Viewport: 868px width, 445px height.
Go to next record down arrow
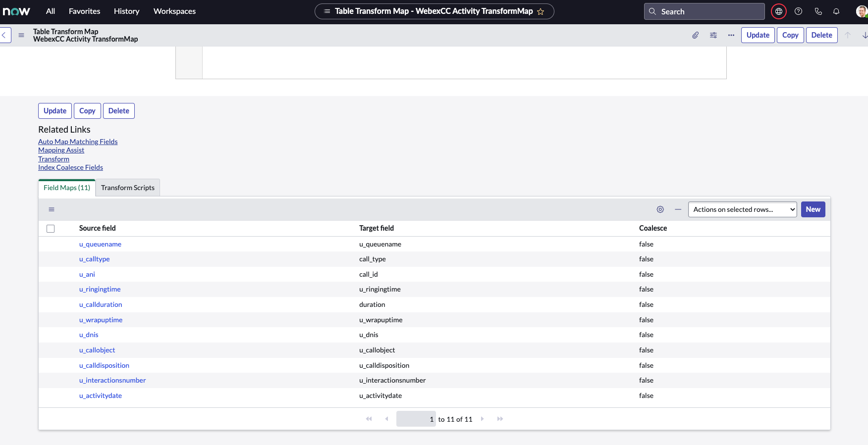click(865, 35)
